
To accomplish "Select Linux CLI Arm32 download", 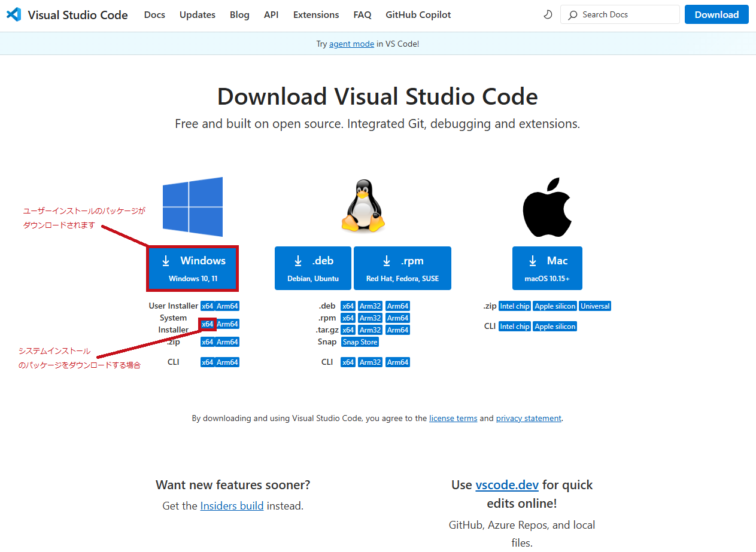I will click(x=371, y=362).
